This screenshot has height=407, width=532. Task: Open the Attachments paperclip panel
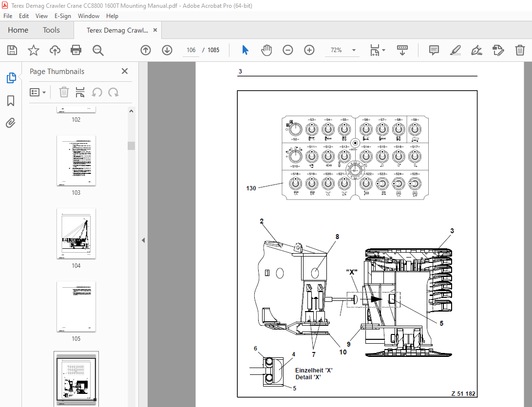click(11, 123)
